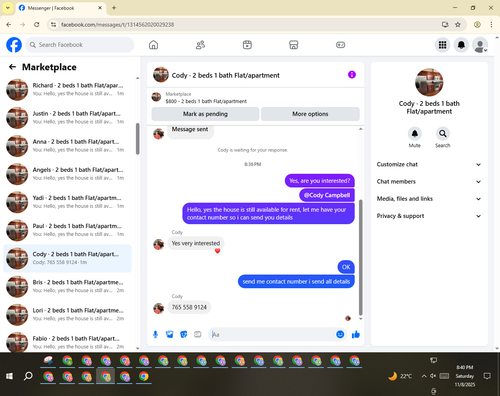
Task: Open the Reels video icon
Action: coord(247,45)
